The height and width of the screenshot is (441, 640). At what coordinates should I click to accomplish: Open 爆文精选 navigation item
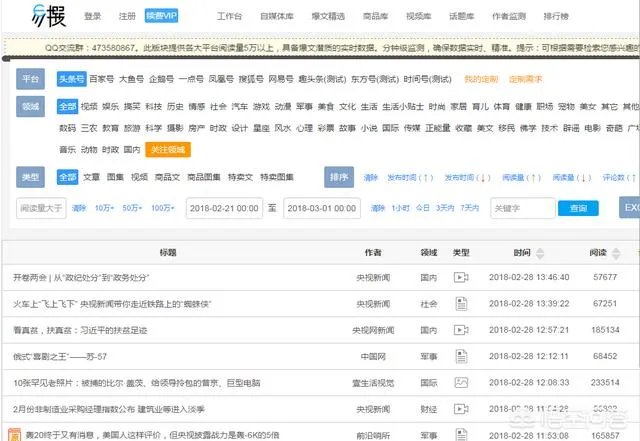pos(328,16)
